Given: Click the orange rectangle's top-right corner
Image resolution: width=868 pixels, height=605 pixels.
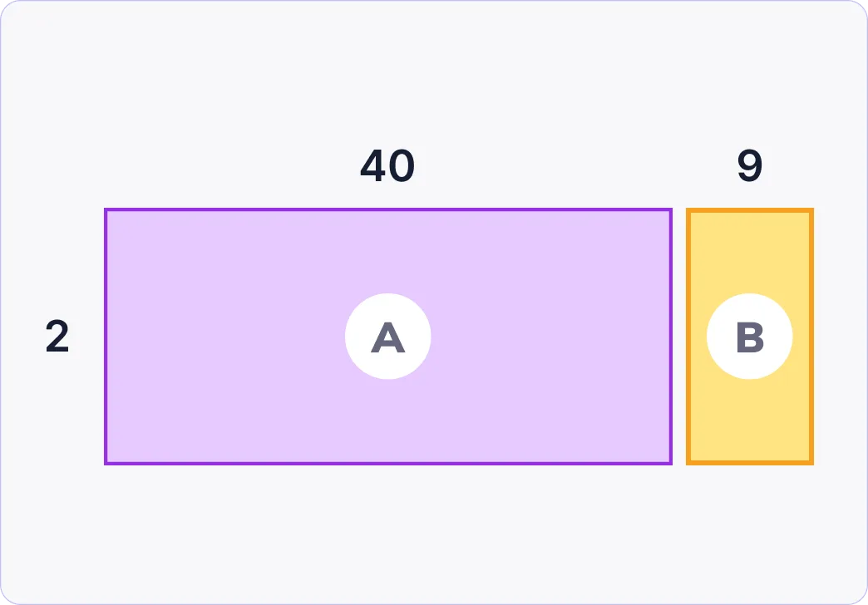Looking at the screenshot, I should tap(811, 209).
